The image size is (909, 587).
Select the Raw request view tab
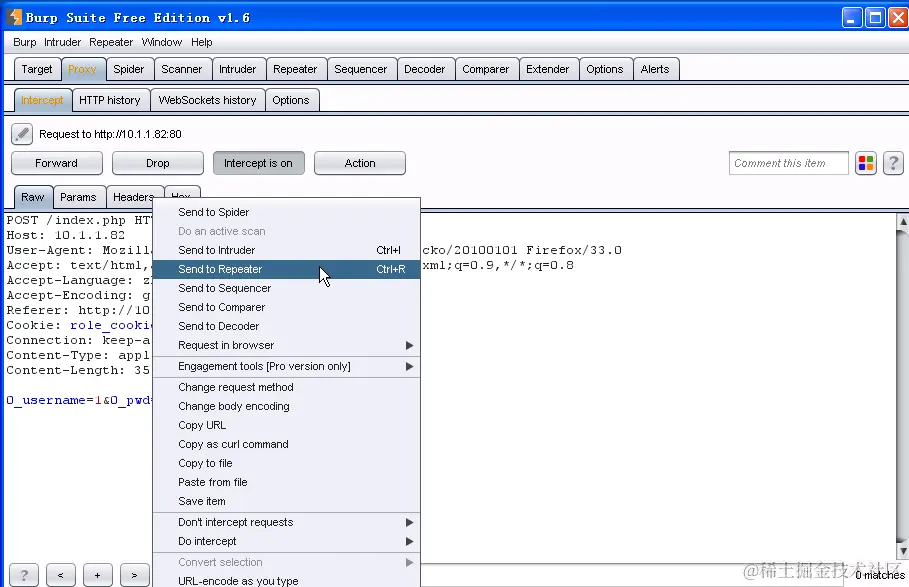coord(32,197)
